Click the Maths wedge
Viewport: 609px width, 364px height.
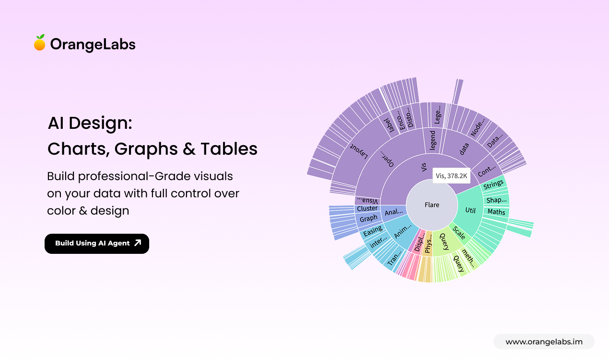click(496, 212)
